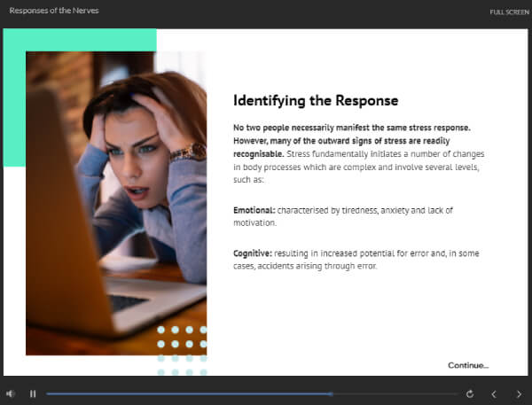The image size is (532, 405).
Task: Click the green corner block decoration
Action: (x=14, y=97)
